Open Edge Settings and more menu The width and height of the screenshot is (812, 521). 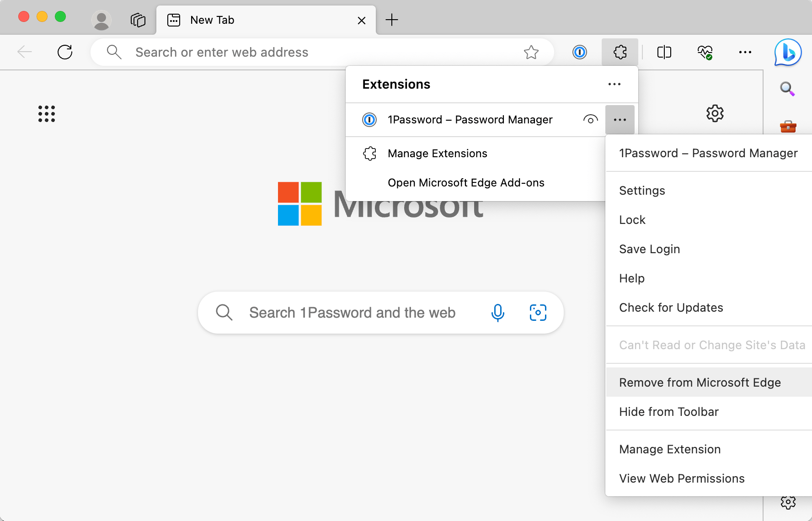coord(745,52)
